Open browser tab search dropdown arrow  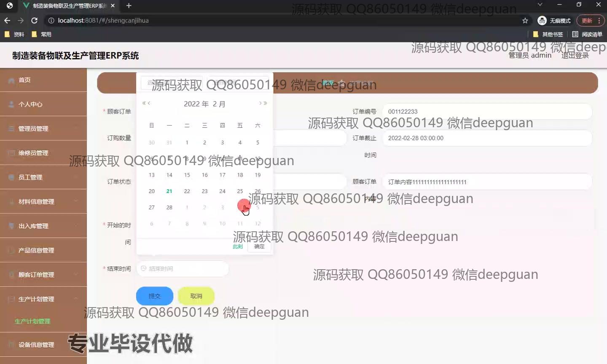pyautogui.click(x=540, y=4)
